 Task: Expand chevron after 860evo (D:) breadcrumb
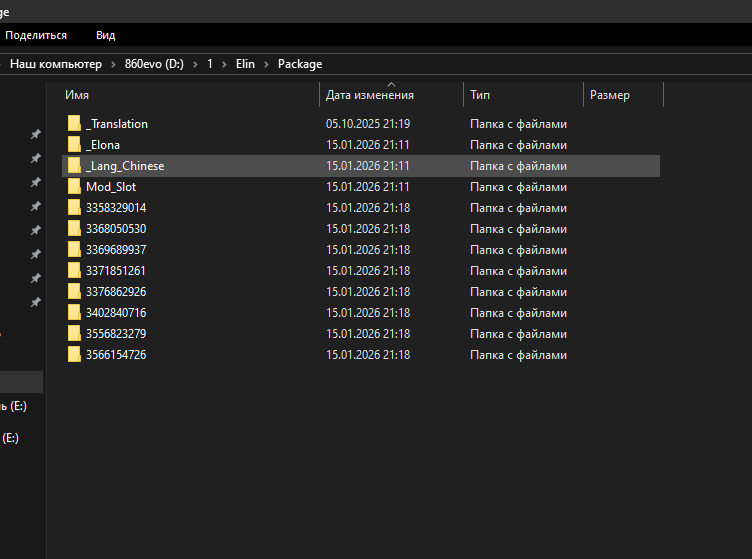(195, 64)
